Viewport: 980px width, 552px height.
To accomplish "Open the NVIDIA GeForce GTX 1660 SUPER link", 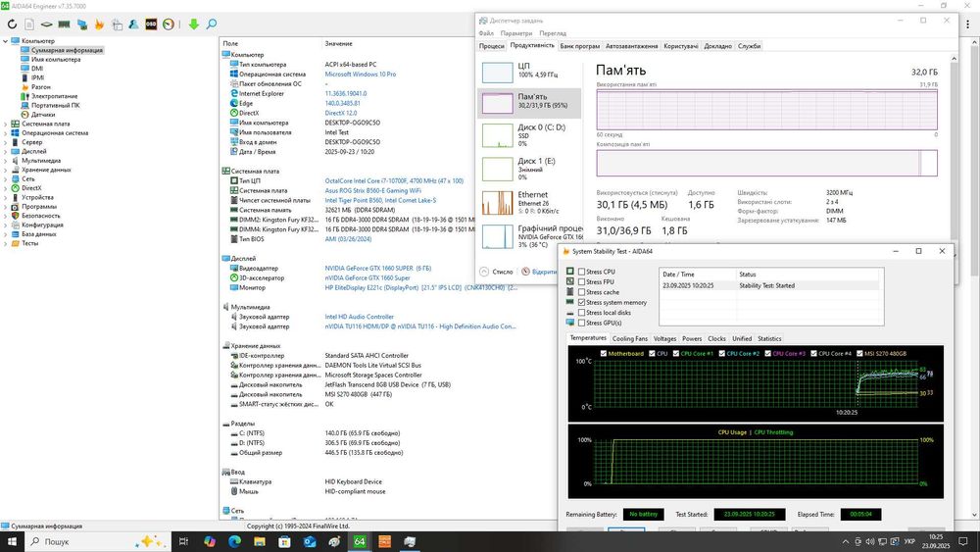I will click(377, 269).
